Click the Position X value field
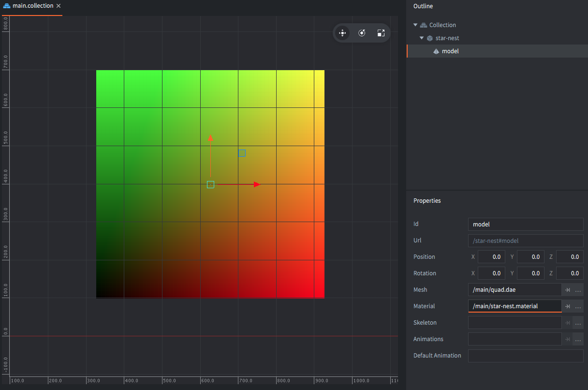Screen dimensions: 588x390 (491, 257)
